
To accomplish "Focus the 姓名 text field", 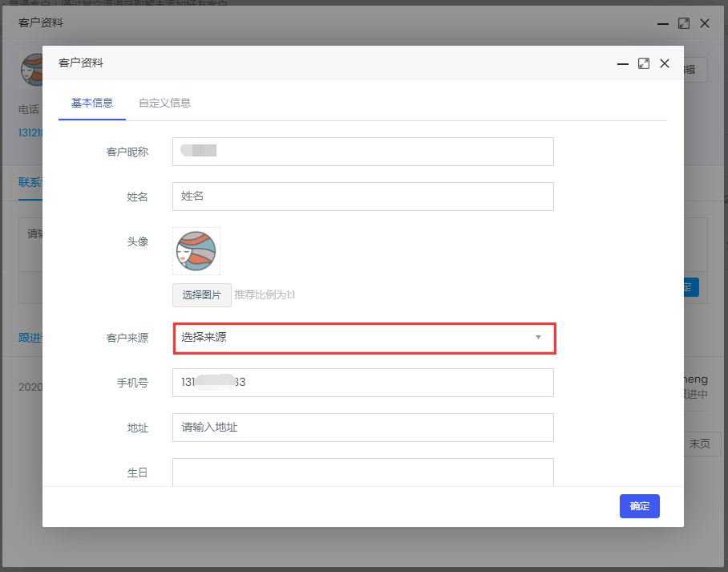I will pos(362,197).
